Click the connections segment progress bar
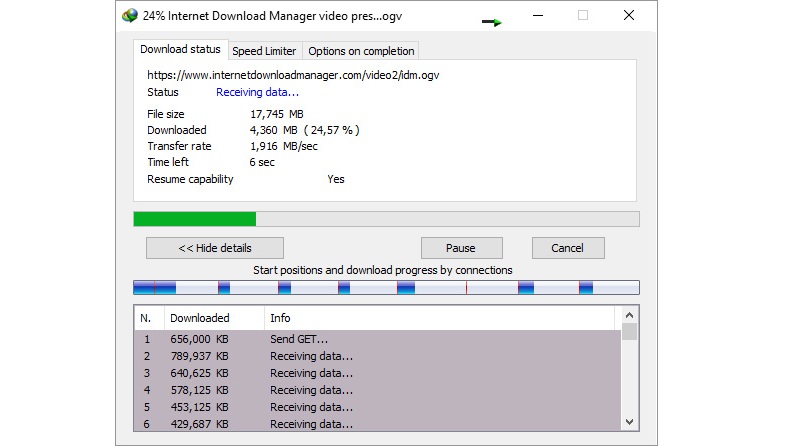Screen dimensions: 800x446 coord(386,287)
